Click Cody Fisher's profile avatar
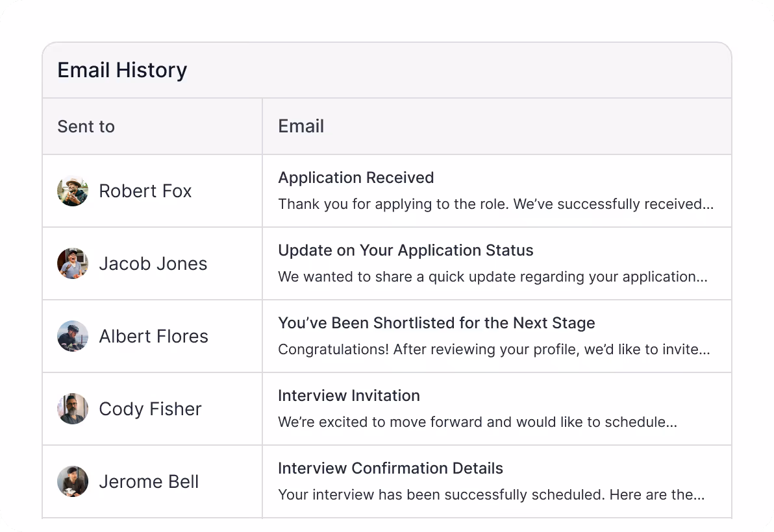The image size is (774, 532). [73, 409]
